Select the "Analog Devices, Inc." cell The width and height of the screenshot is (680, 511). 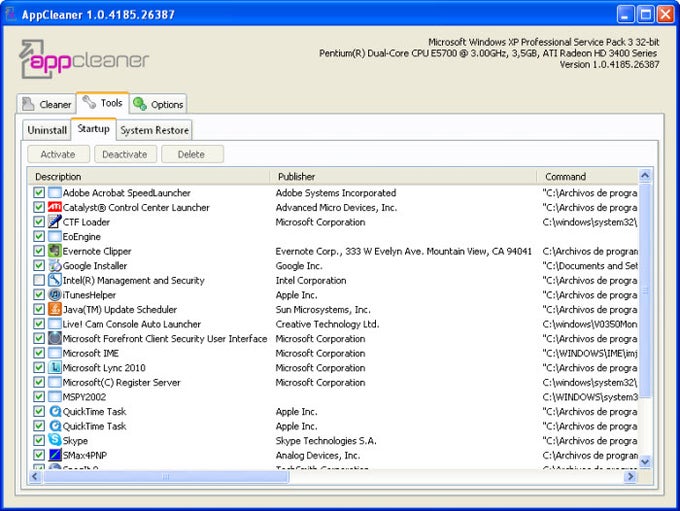tap(318, 455)
